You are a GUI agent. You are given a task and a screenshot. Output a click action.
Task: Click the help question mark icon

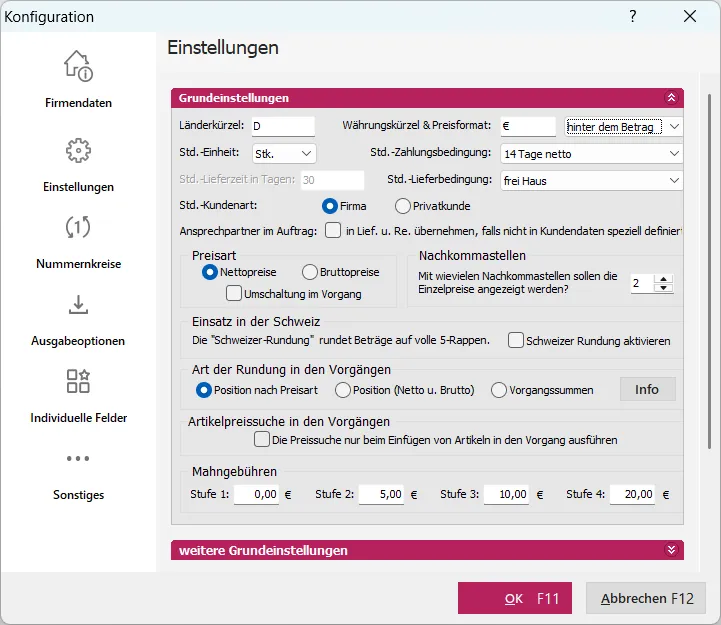pyautogui.click(x=632, y=17)
